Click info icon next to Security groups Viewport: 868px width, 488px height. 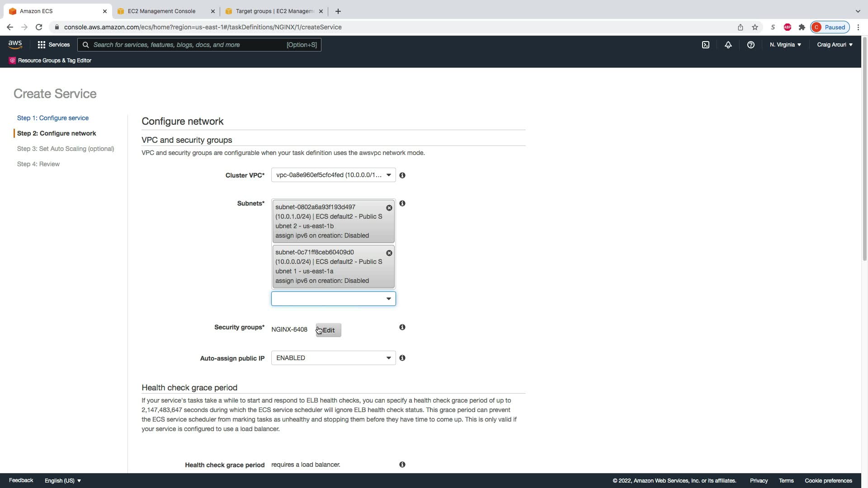coord(402,327)
